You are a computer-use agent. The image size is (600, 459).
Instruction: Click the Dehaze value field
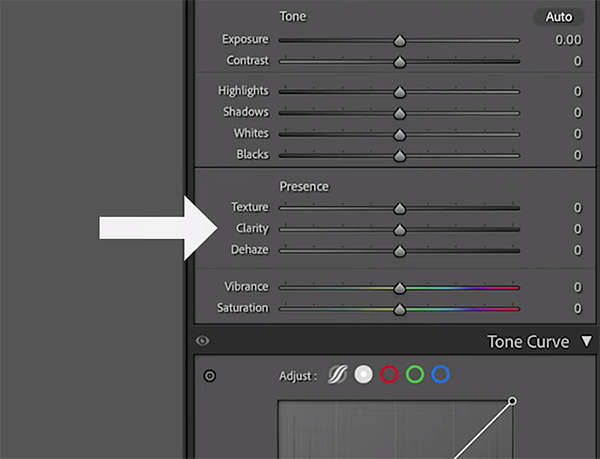click(x=577, y=250)
